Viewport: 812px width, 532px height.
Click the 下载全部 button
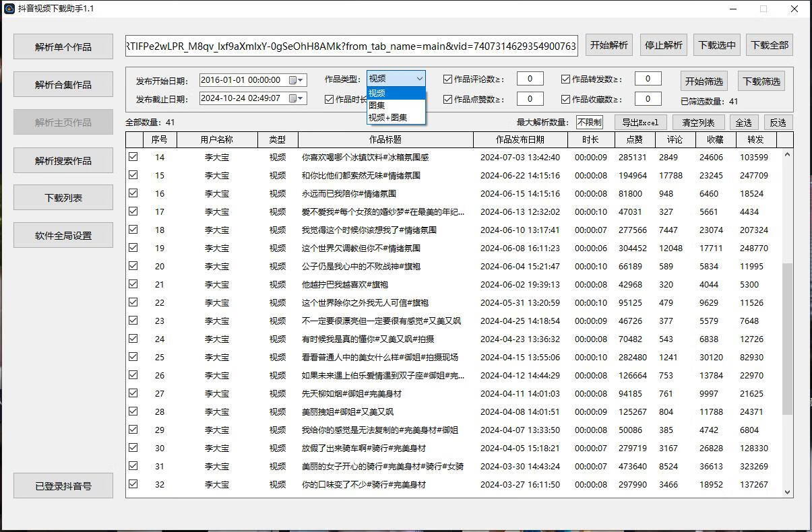tap(769, 45)
